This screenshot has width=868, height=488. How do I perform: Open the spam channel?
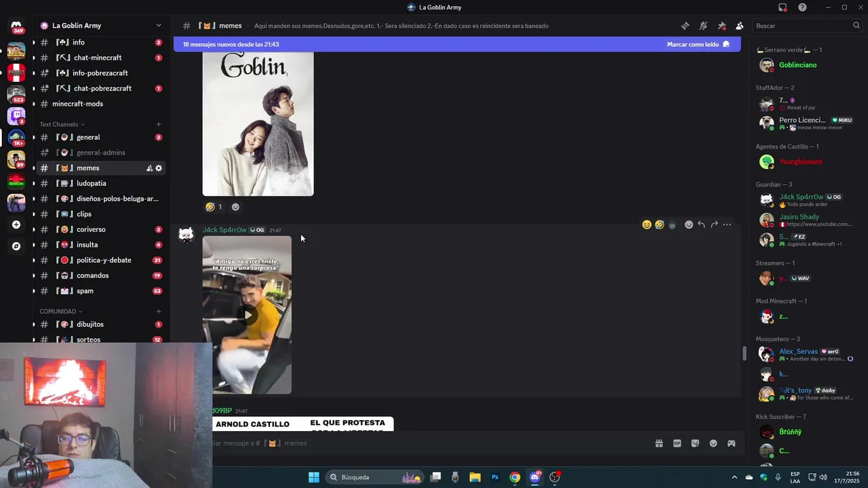101,291
